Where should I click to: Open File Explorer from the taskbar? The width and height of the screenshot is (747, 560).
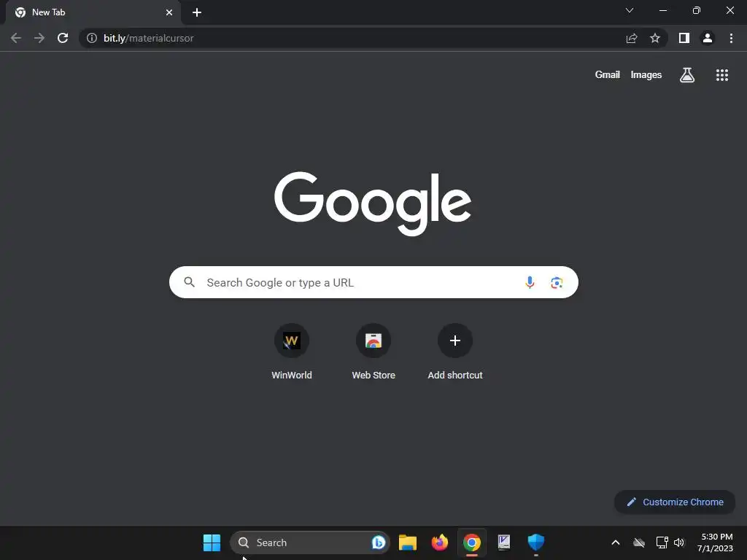tap(408, 542)
